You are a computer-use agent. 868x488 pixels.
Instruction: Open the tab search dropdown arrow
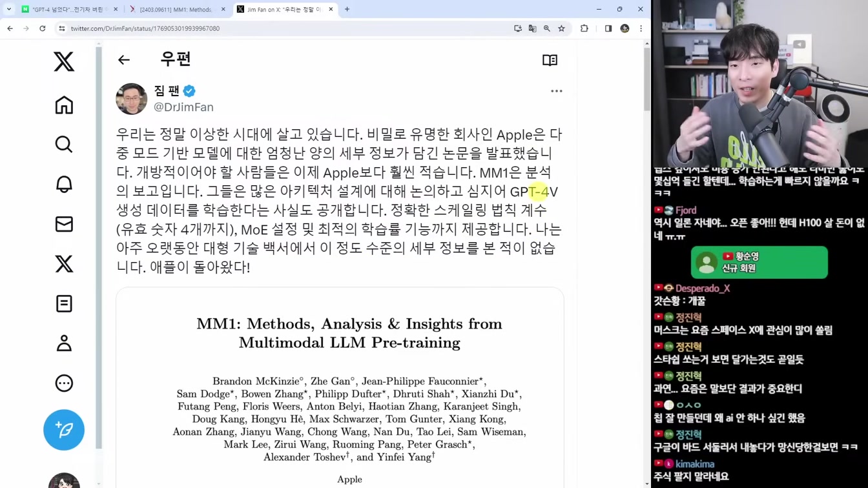(9, 9)
